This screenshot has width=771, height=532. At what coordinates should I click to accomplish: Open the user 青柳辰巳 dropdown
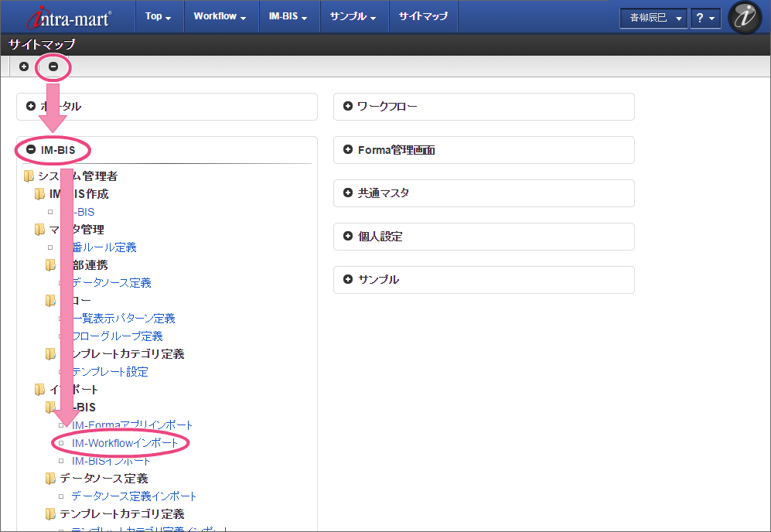click(x=653, y=18)
